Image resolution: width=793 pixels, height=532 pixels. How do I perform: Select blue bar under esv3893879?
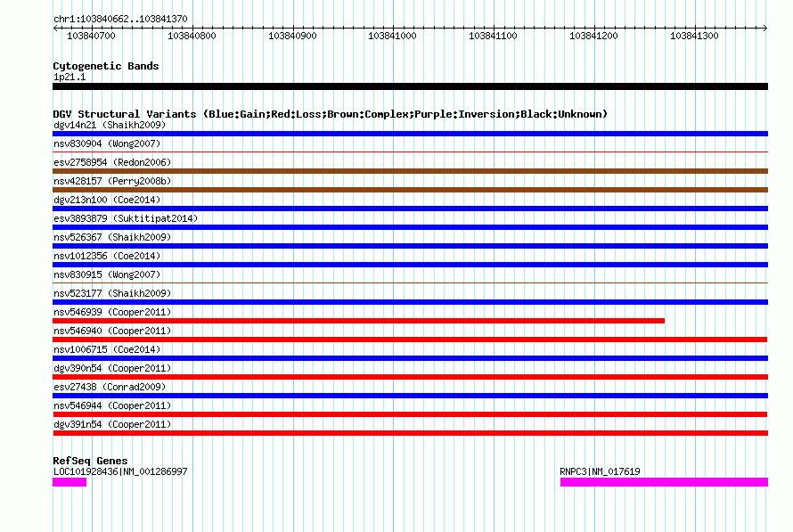pyautogui.click(x=410, y=227)
